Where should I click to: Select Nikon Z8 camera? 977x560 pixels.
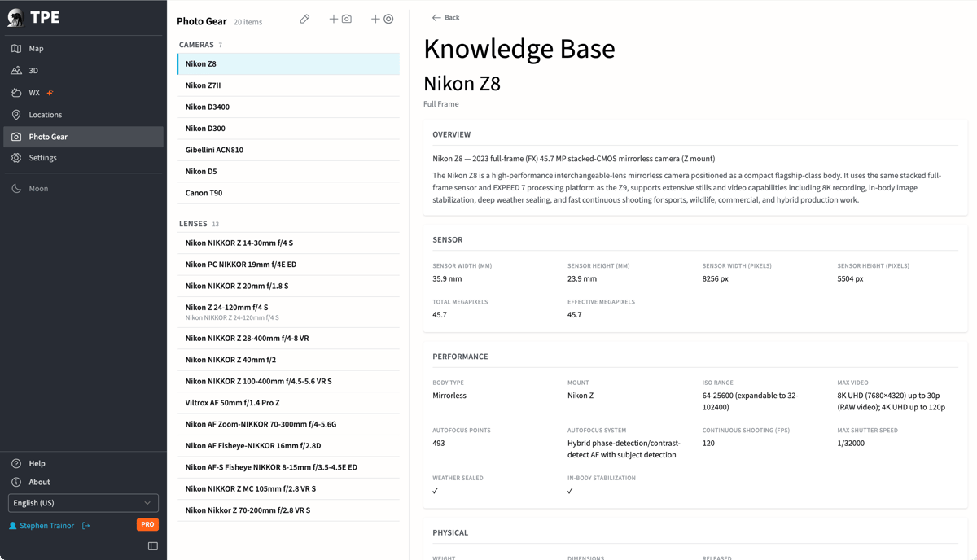[x=288, y=63]
